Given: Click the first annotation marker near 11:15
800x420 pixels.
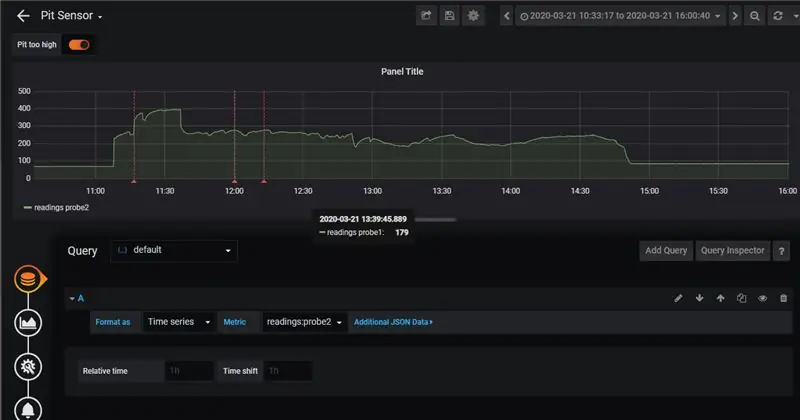Looking at the screenshot, I should [x=134, y=181].
